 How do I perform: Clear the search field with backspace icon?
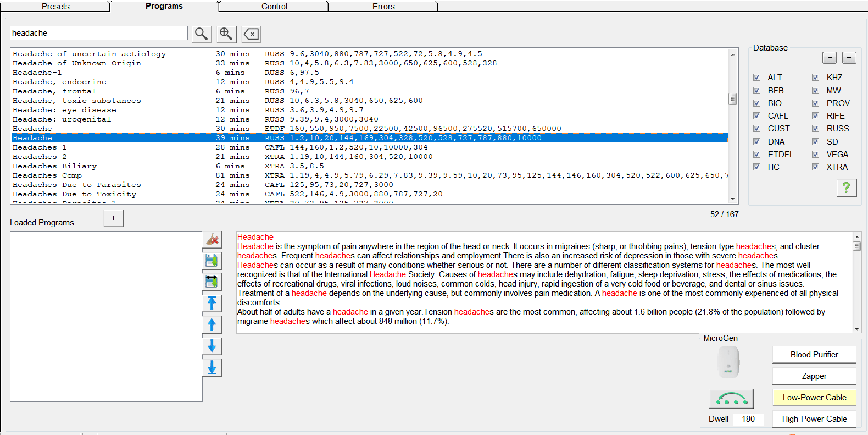tap(251, 34)
